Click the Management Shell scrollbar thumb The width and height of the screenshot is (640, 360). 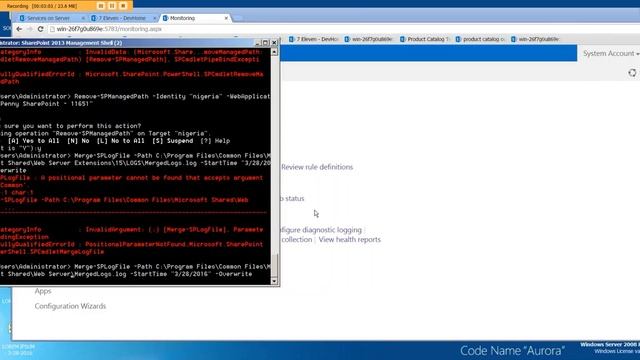(x=274, y=265)
